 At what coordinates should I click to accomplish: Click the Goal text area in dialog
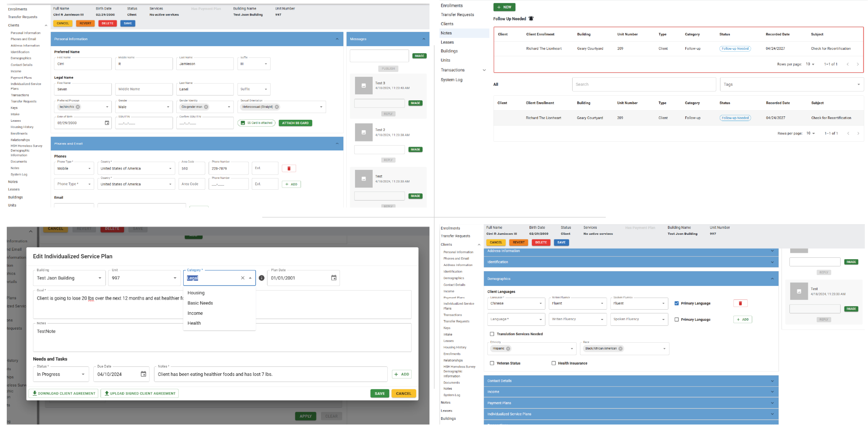[222, 304]
